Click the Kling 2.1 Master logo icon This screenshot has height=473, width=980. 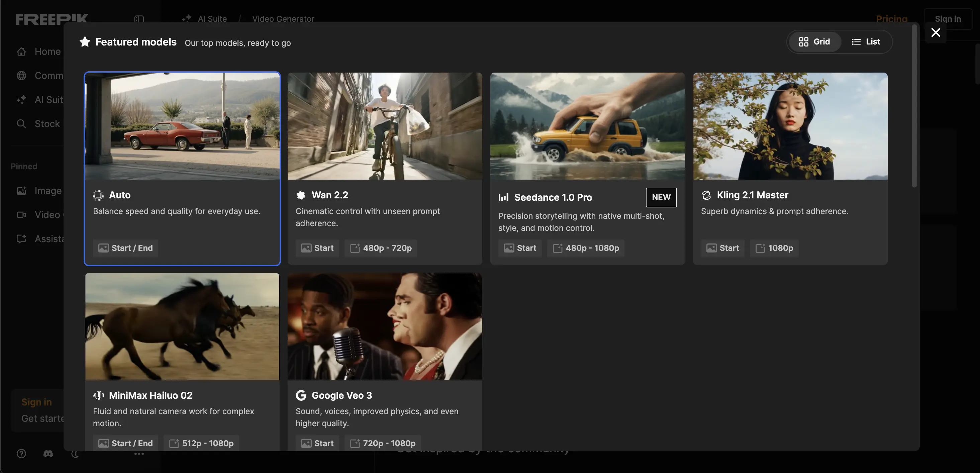(706, 195)
